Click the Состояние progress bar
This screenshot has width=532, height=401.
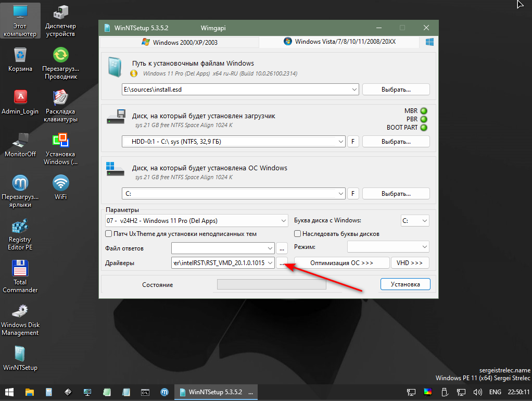coord(271,284)
